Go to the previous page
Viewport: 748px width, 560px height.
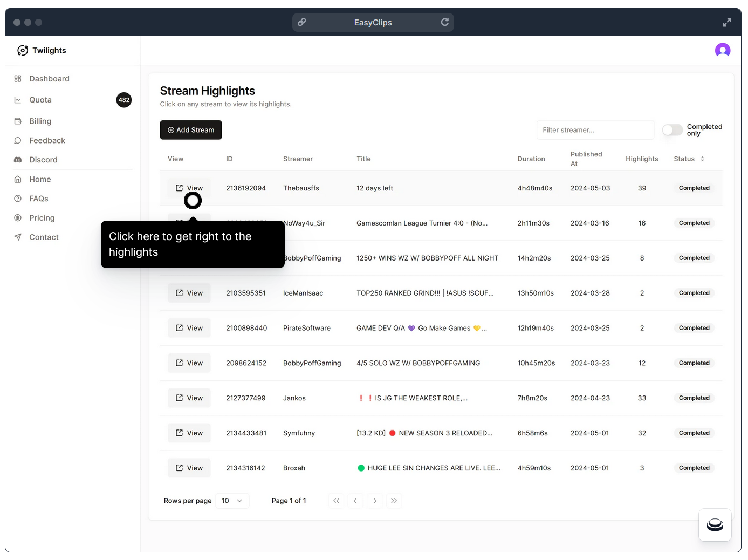coord(355,501)
